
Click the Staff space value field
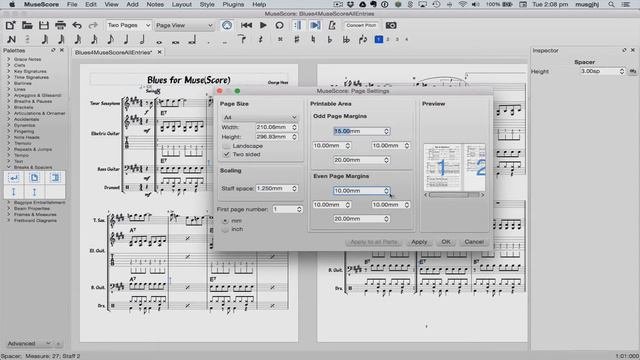[x=276, y=189]
